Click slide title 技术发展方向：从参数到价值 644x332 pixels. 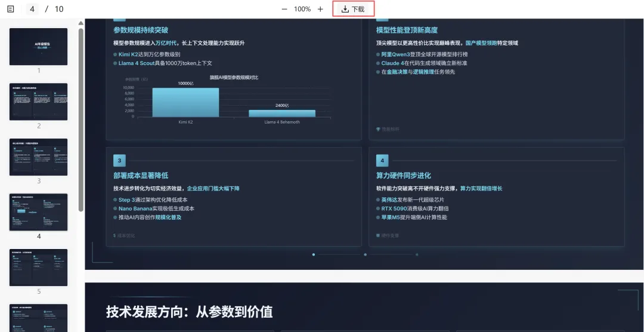(190, 312)
